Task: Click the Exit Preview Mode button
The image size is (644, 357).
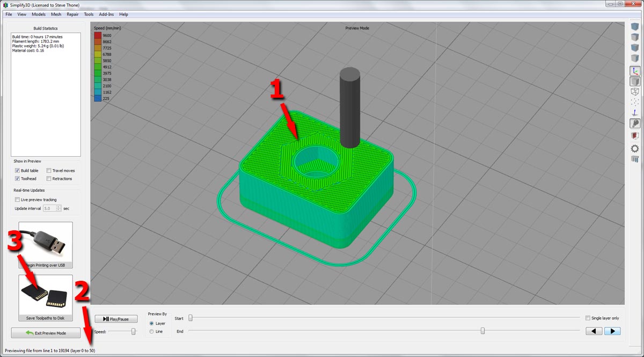Action: coord(46,333)
